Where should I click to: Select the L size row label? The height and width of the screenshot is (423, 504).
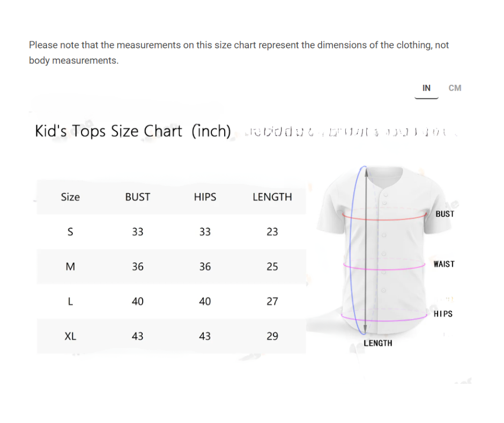[70, 302]
